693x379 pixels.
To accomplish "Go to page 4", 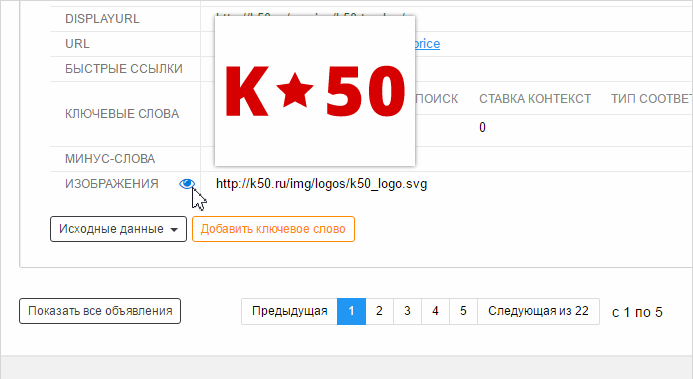I will [435, 311].
